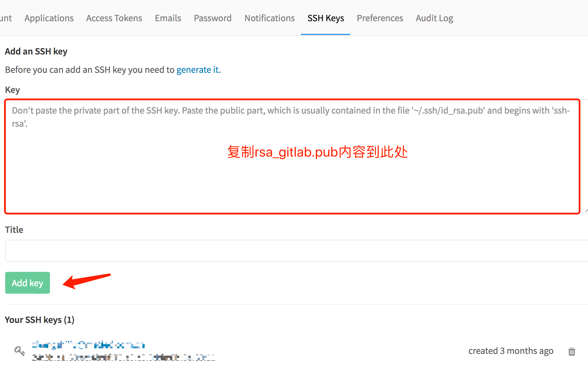588x382 pixels.
Task: Click the Key textarea resize handle
Action: coord(586,211)
